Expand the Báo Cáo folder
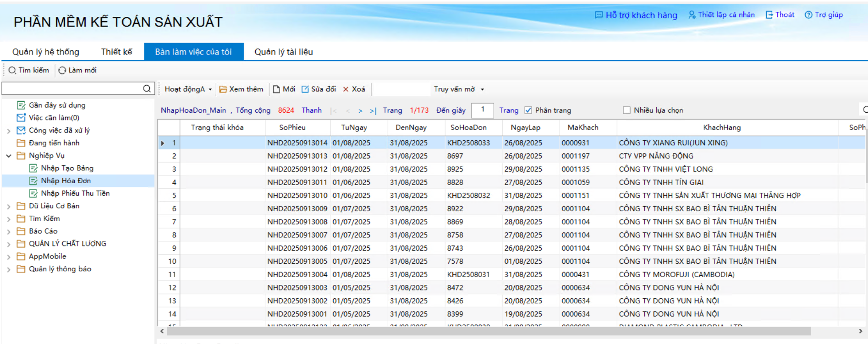Viewport: 868px width, 344px height. pos(9,231)
